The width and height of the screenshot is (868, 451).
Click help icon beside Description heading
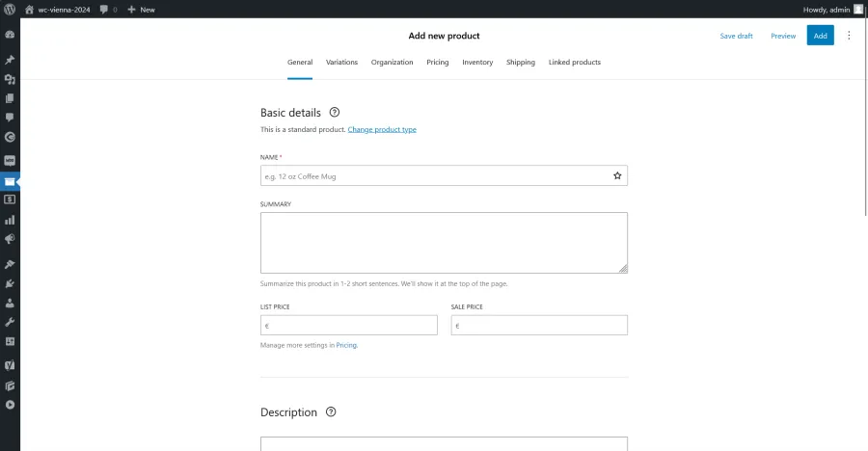pyautogui.click(x=331, y=411)
